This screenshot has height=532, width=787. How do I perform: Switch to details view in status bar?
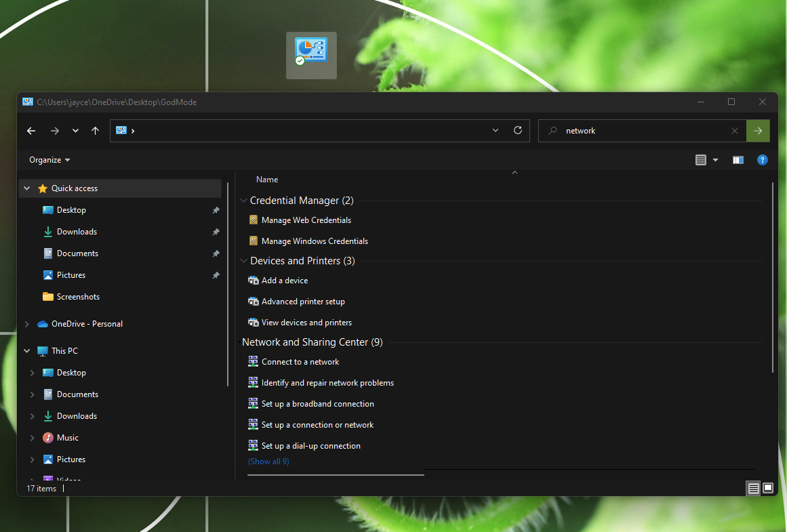pos(753,488)
